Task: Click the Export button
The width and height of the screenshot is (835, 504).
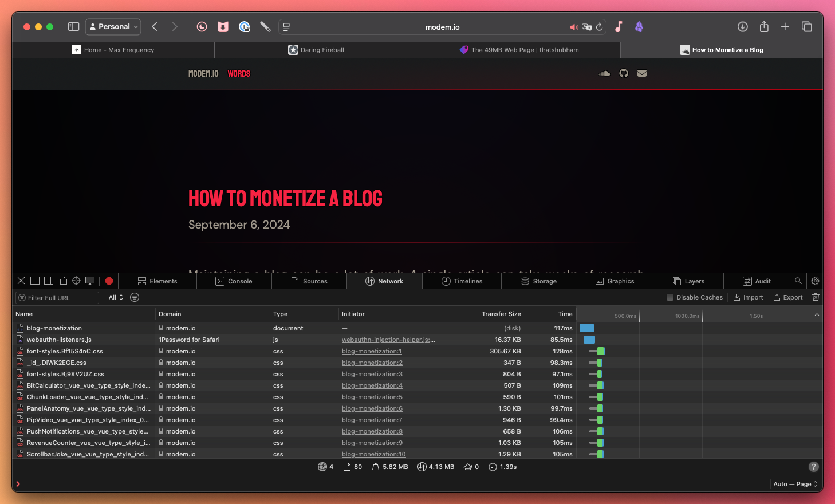Action: (788, 297)
